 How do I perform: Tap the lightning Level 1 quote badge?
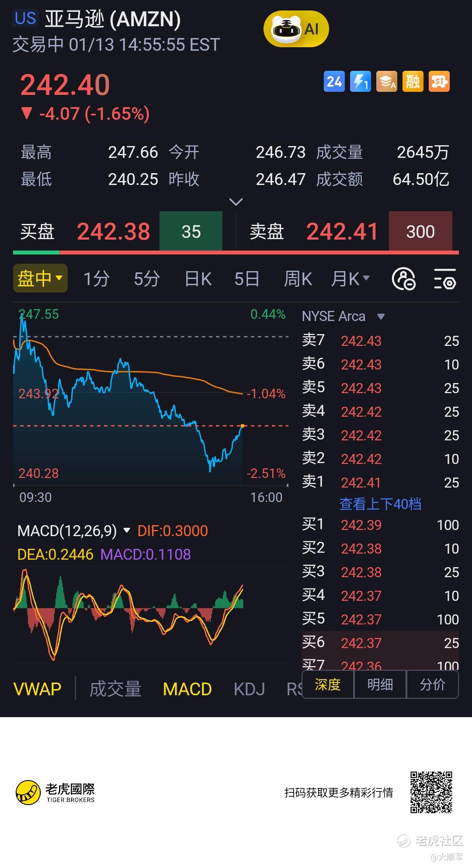[361, 82]
